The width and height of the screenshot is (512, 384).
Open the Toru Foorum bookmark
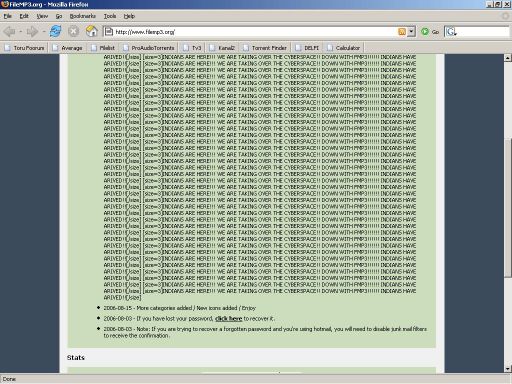point(24,48)
